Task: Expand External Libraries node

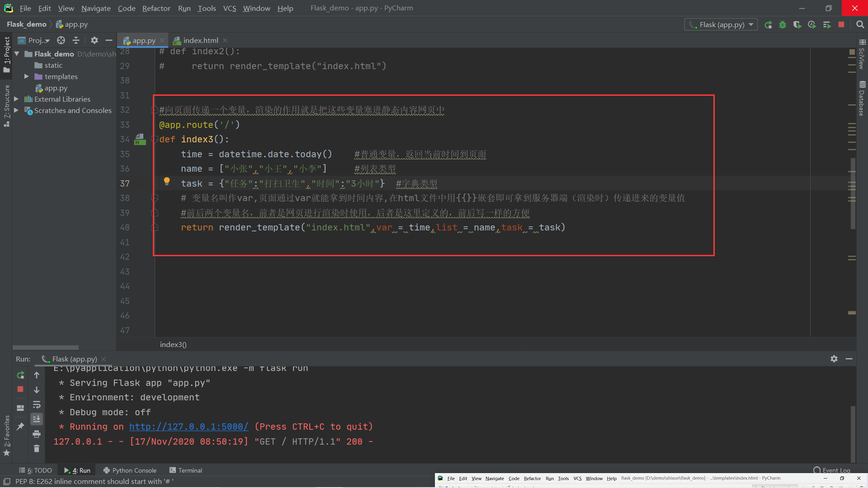Action: (16, 99)
